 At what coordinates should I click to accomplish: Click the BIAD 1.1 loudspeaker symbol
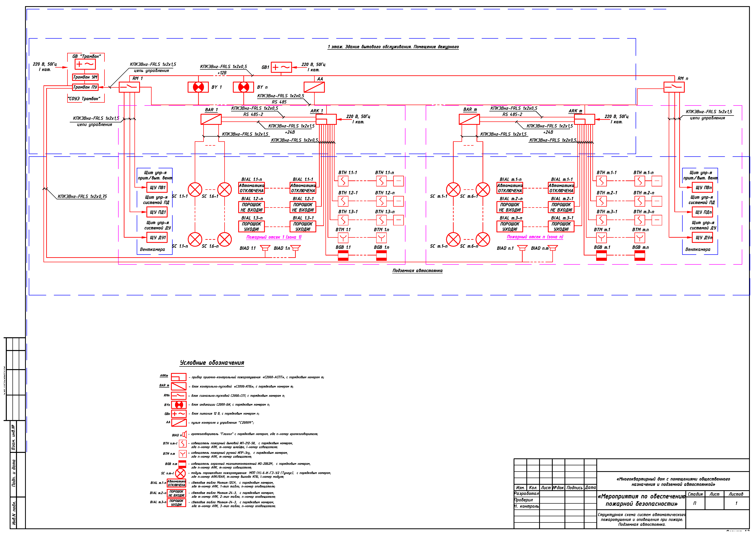click(x=265, y=248)
